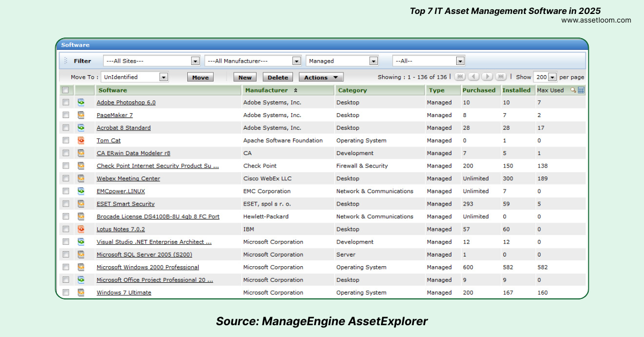Check the Webex Meeting Center row checkbox
This screenshot has width=644, height=337.
[x=65, y=178]
